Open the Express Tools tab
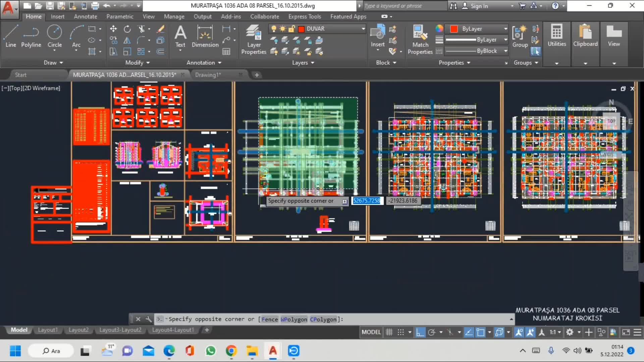 pyautogui.click(x=305, y=16)
